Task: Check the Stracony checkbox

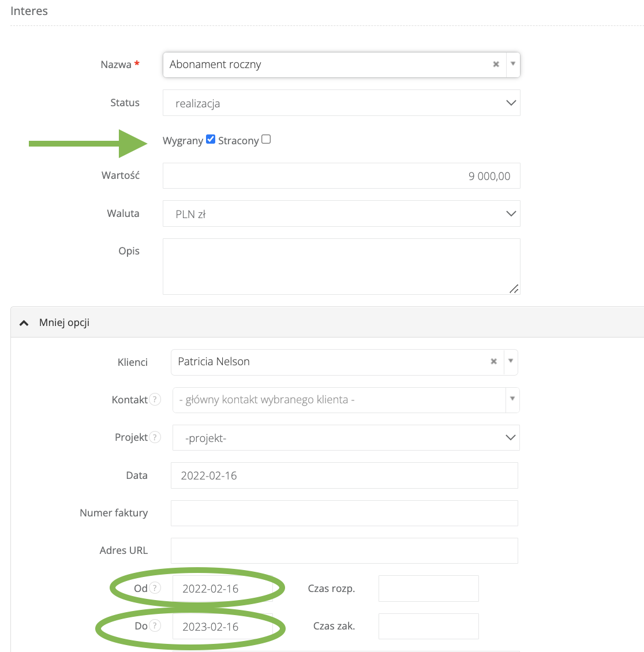Action: tap(266, 140)
